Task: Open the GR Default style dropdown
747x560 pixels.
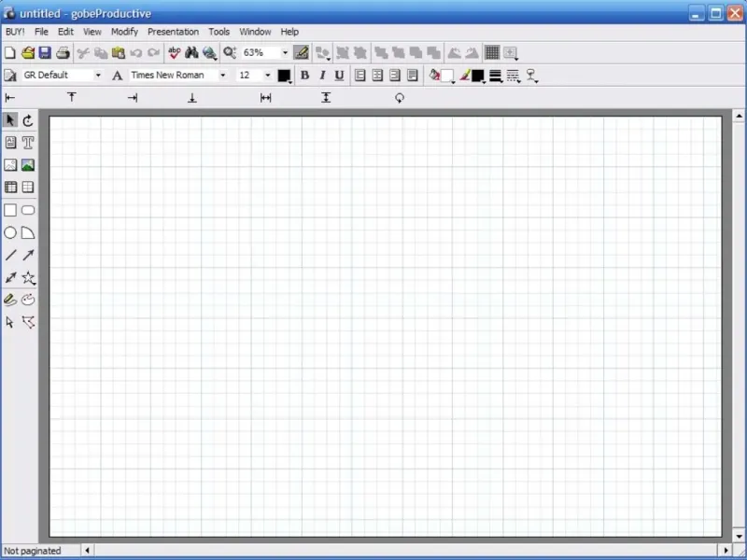Action: (98, 76)
